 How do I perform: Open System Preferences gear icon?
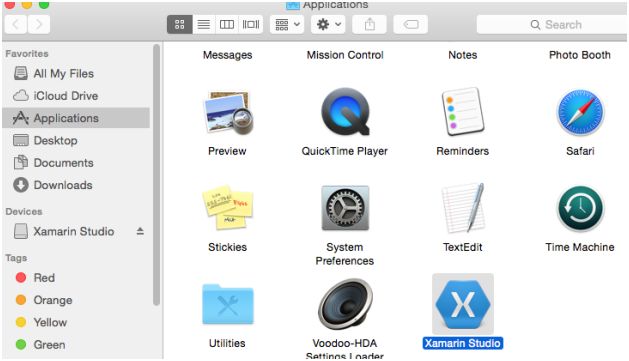[345, 208]
